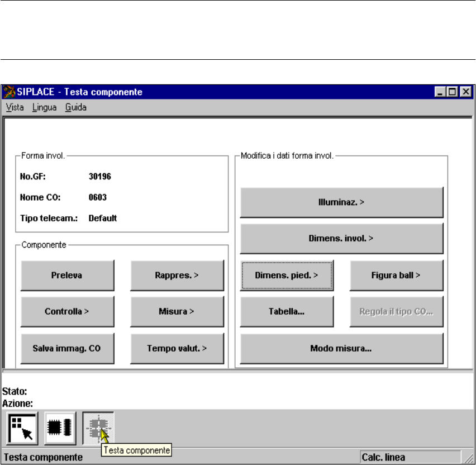Open the Vista menu

(15, 107)
